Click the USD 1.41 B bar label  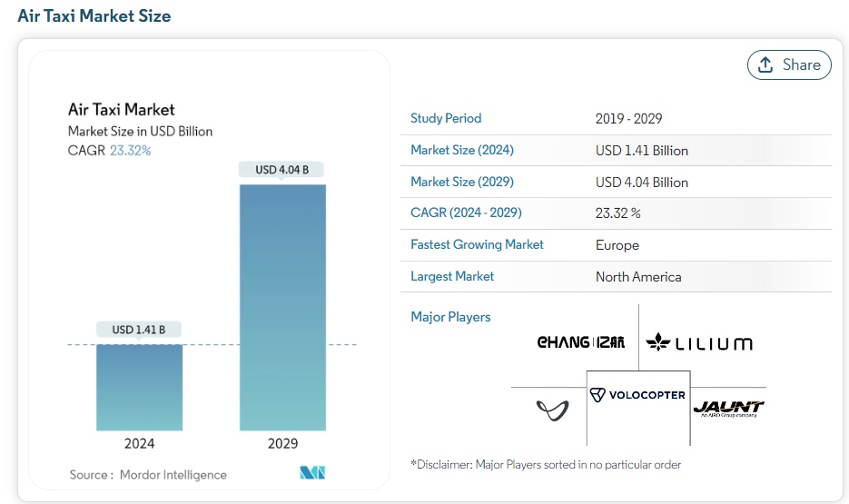139,330
